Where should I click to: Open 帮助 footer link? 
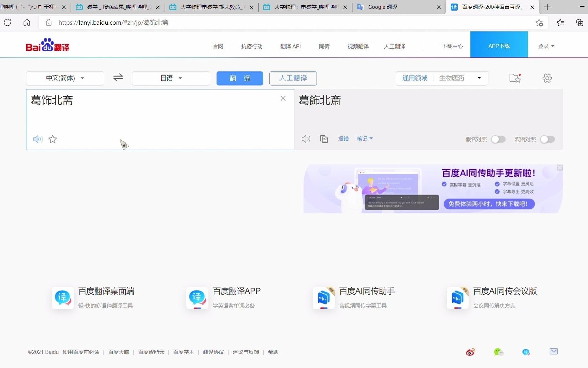click(x=273, y=352)
